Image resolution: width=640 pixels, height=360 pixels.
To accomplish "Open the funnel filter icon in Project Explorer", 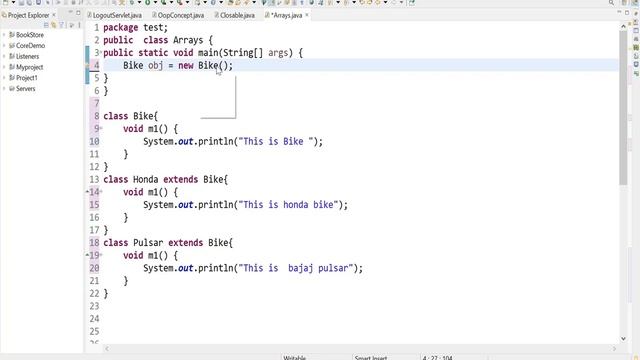I will pos(62,25).
